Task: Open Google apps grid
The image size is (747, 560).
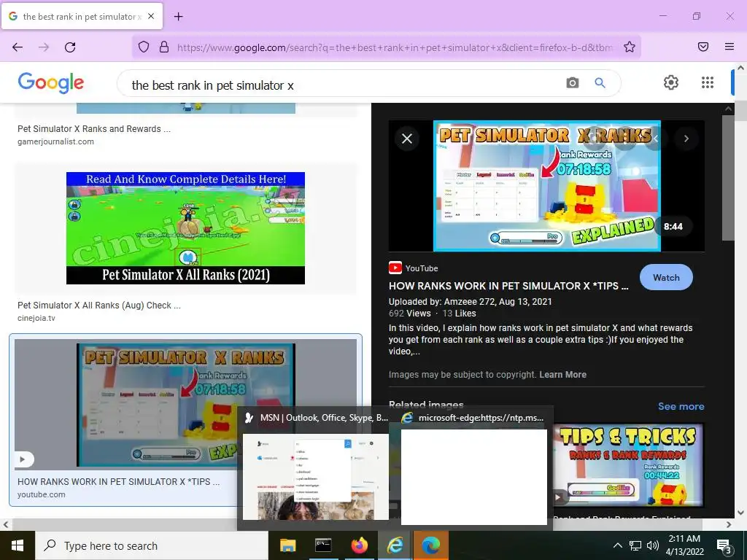Action: click(x=708, y=82)
